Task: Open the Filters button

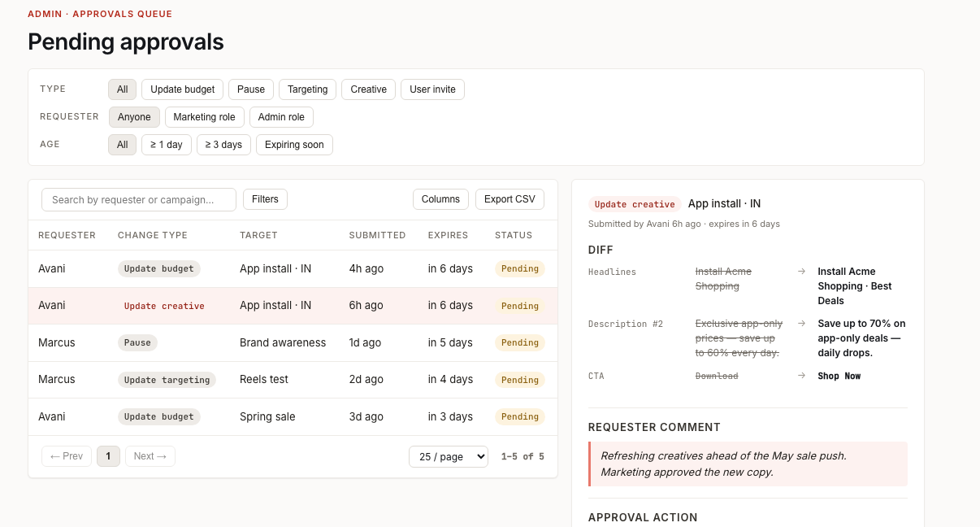Action: (265, 199)
